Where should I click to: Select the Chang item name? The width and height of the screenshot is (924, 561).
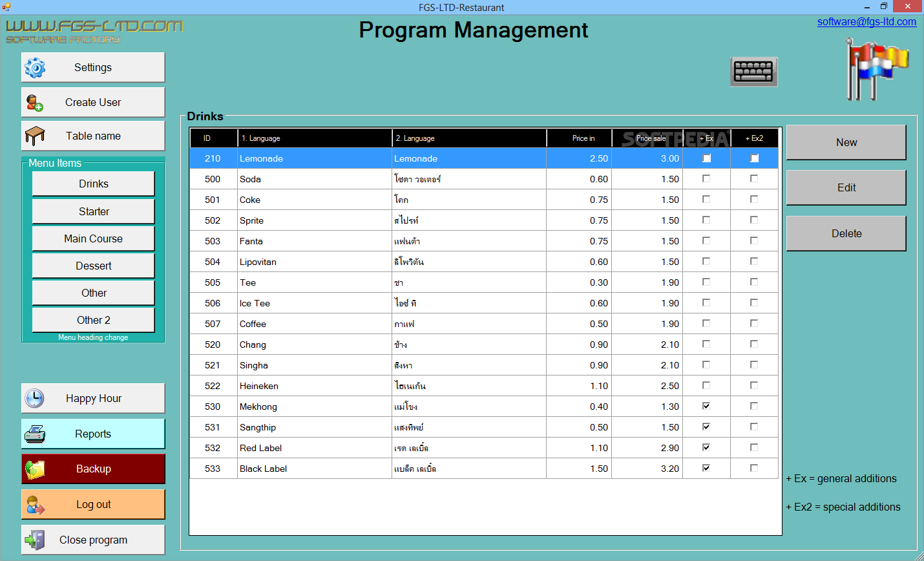point(253,344)
